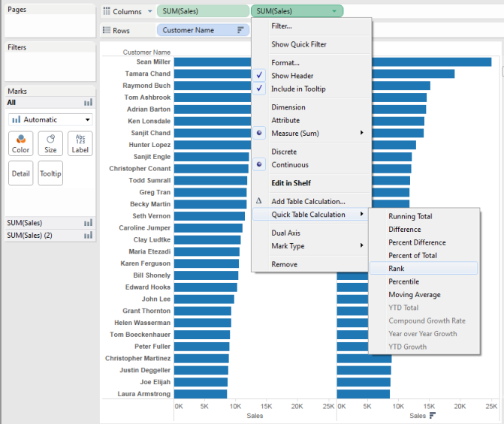Toggle the Show Header option
The image size is (504, 424).
tap(292, 76)
